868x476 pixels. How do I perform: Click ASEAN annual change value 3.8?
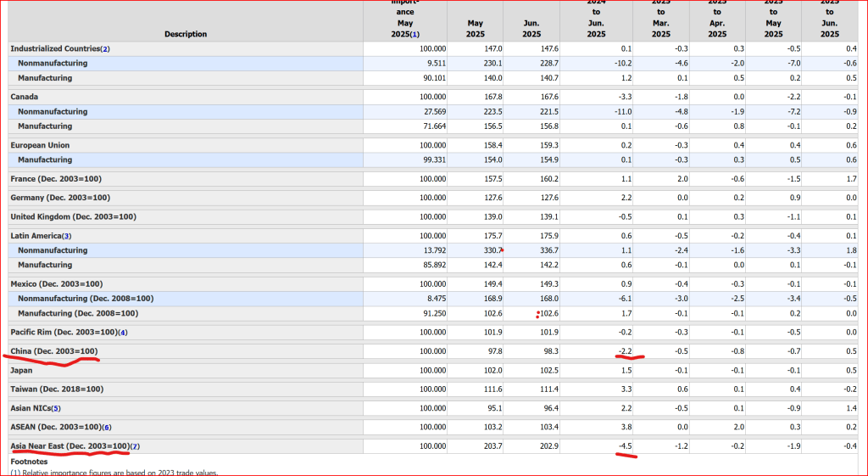coord(626,428)
